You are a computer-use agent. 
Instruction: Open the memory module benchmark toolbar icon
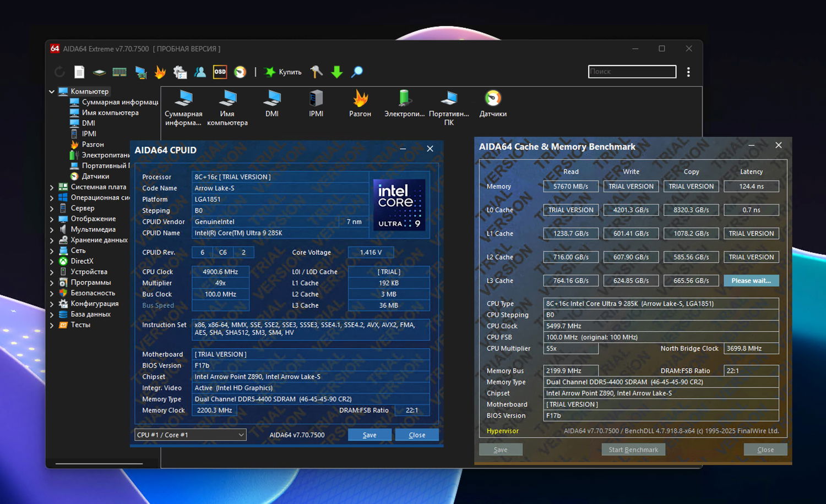click(119, 72)
